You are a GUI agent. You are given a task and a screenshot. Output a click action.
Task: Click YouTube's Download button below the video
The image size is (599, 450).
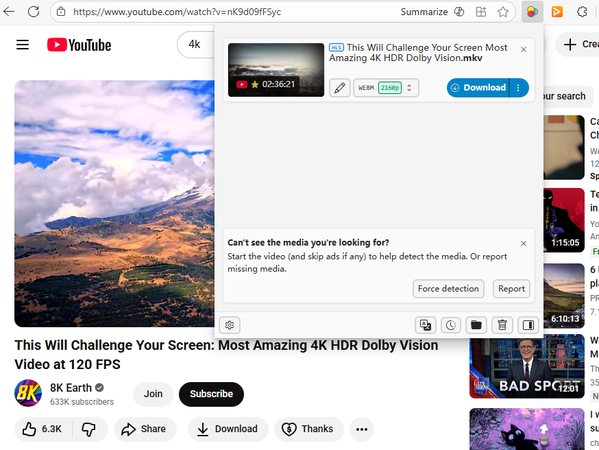click(x=228, y=429)
